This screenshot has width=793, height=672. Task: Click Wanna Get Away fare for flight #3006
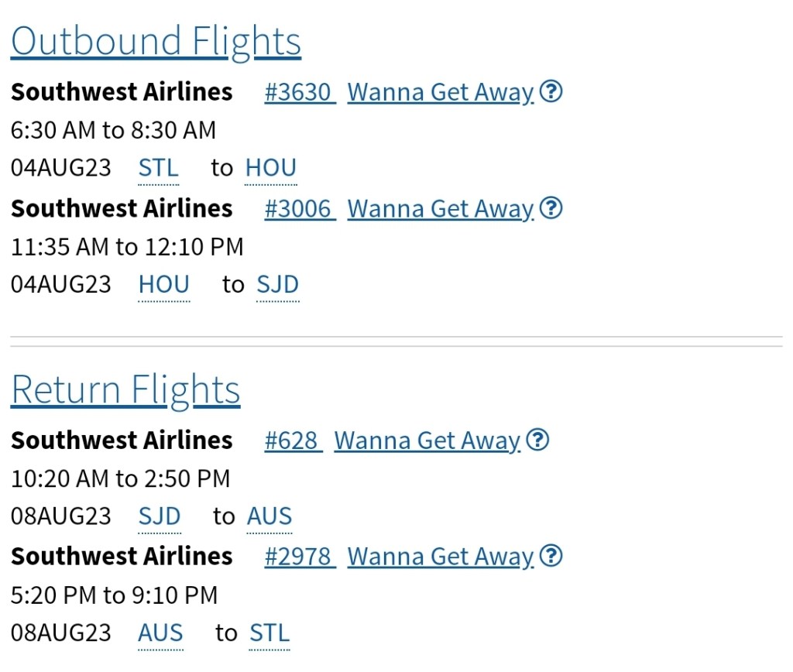pos(441,209)
